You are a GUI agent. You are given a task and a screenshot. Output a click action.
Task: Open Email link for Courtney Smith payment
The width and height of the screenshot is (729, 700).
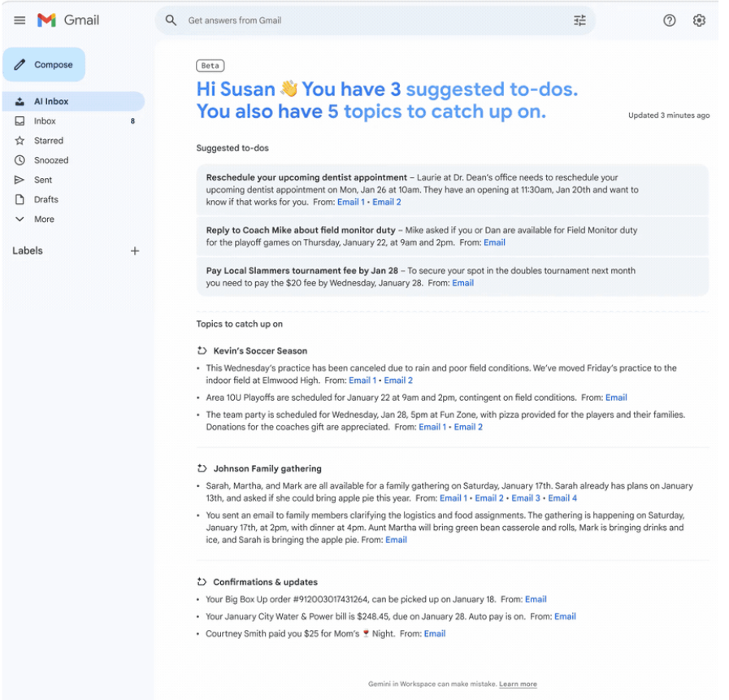pos(435,634)
